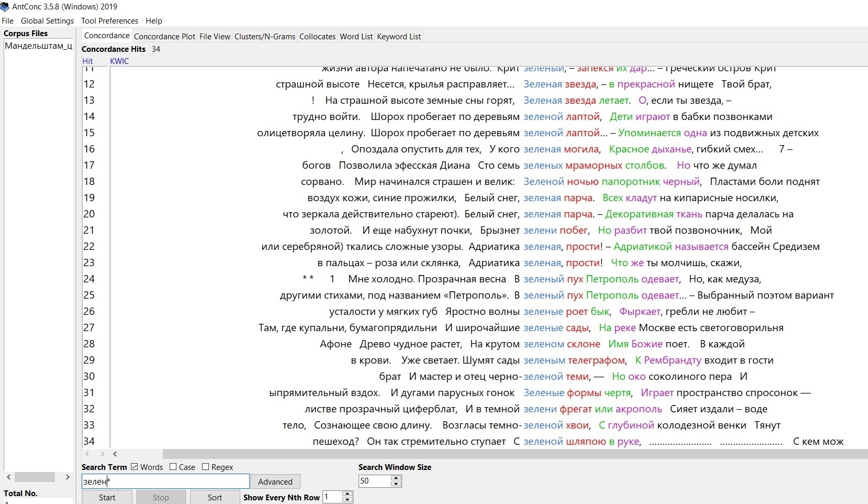Open the Keyword List tab

point(399,37)
